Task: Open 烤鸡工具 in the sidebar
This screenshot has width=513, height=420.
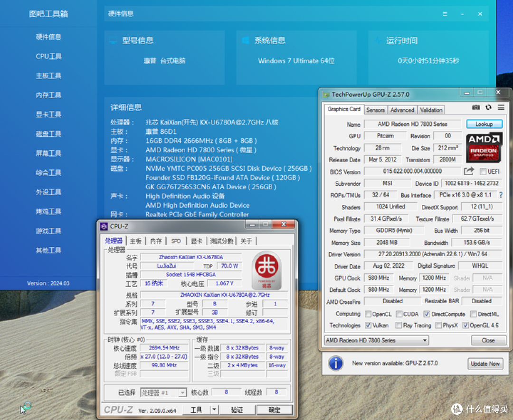Action: (x=48, y=212)
